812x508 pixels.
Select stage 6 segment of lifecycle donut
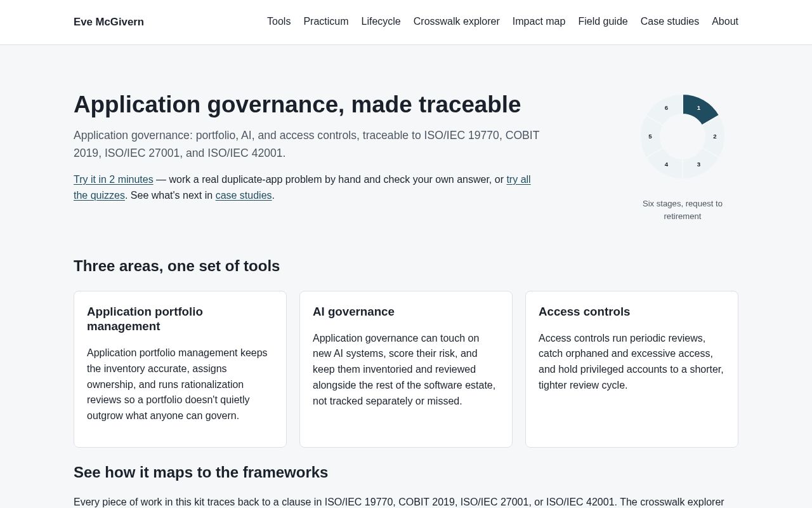[666, 108]
